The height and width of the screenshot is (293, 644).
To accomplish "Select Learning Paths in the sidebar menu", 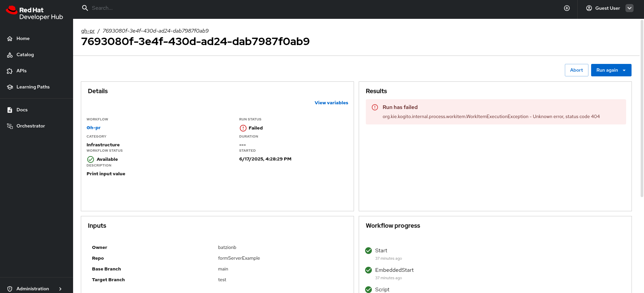I will (x=33, y=87).
